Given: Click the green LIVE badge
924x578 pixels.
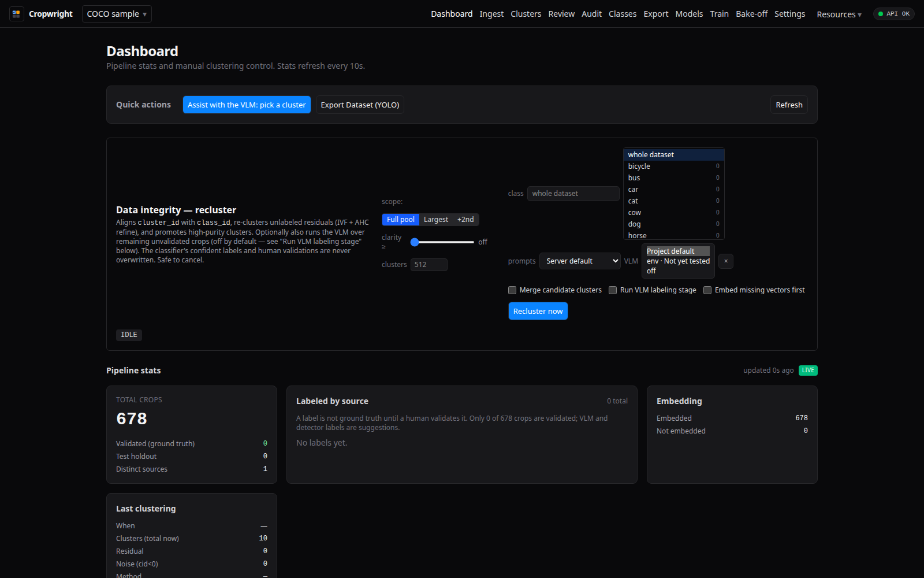Looking at the screenshot, I should tap(808, 370).
